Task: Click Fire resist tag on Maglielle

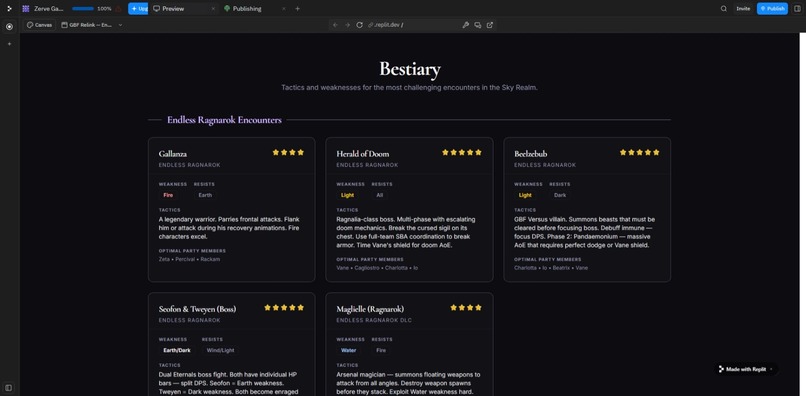Action: (381, 350)
